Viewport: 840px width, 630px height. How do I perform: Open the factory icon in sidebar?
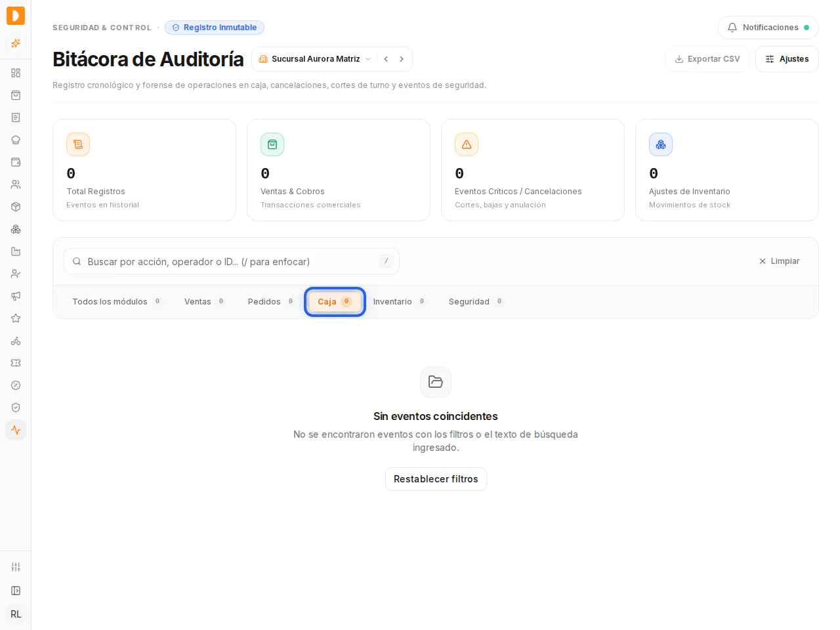(x=16, y=251)
